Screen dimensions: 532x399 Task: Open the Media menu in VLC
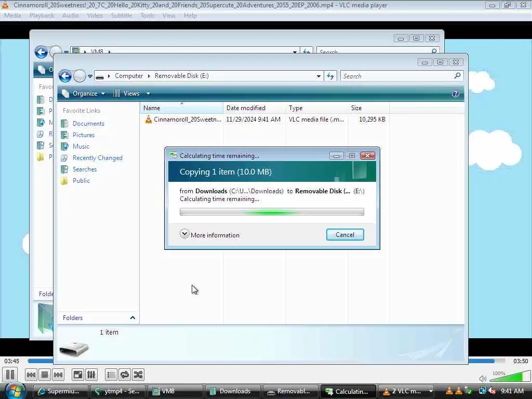point(12,16)
